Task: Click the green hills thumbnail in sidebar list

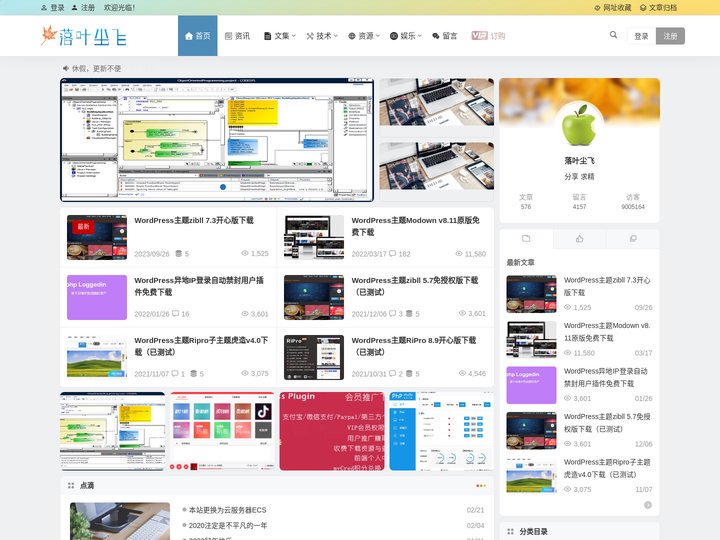Action: click(x=531, y=476)
